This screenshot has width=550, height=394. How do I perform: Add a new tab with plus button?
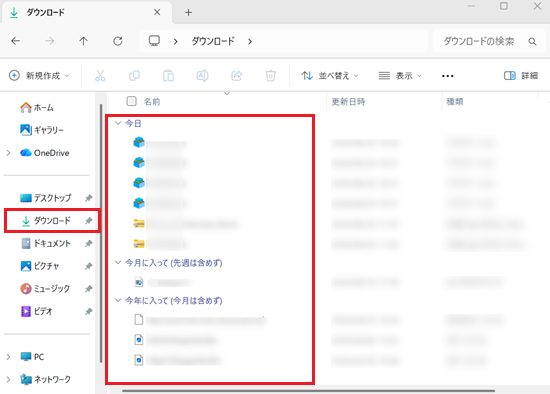point(188,13)
